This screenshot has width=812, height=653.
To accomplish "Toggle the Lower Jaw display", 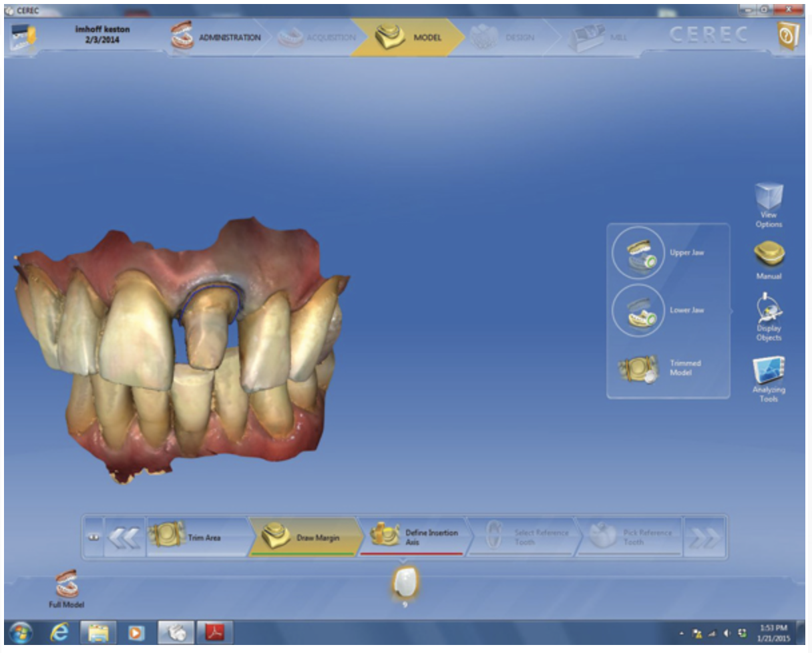I will [x=638, y=310].
